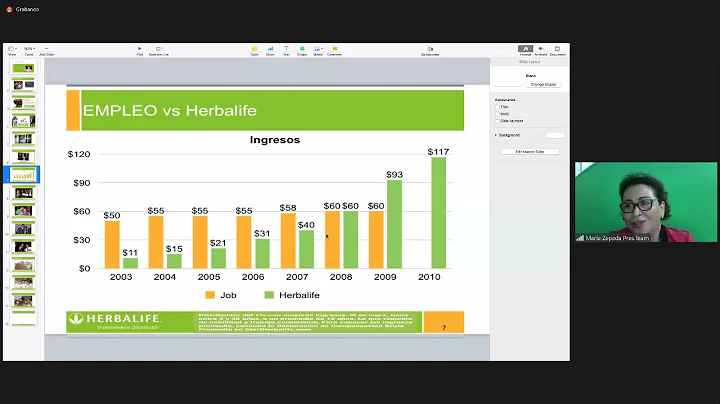Insert a Table using toolbar icon
Viewport: 720px width, 404px height.
pos(254,49)
